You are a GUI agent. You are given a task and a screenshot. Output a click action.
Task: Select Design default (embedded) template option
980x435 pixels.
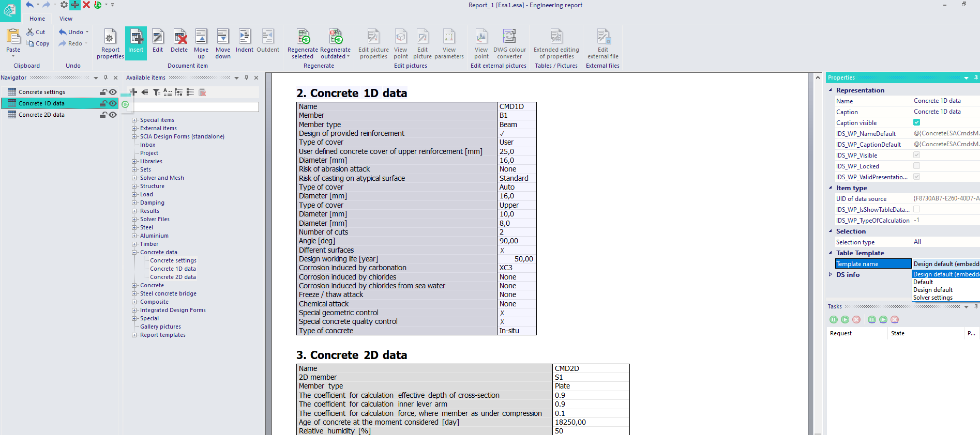[946, 274]
